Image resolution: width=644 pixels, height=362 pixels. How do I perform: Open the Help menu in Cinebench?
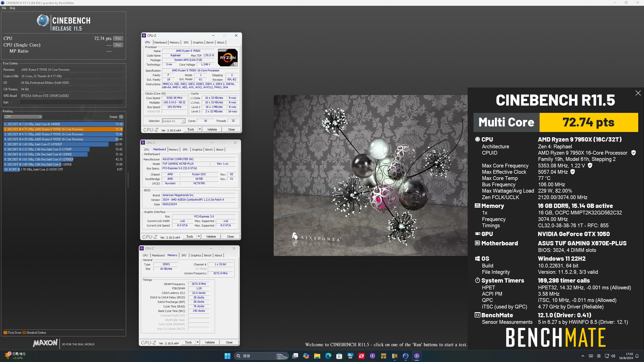(12, 8)
